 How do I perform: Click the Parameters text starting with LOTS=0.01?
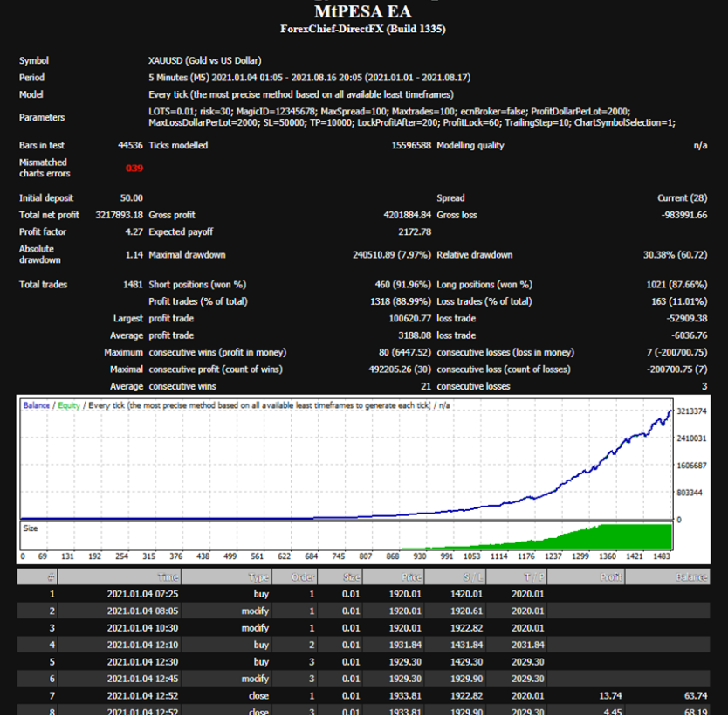coord(410,117)
